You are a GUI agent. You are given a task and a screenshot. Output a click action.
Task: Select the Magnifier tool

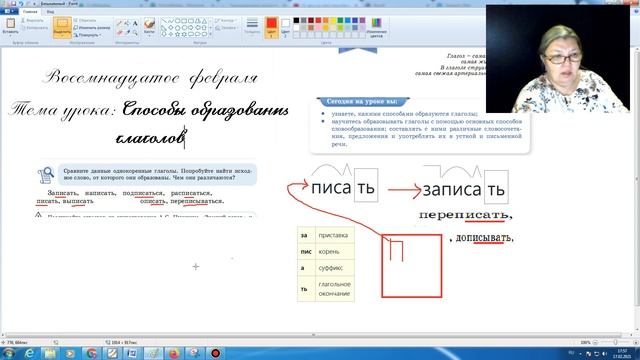[135, 32]
